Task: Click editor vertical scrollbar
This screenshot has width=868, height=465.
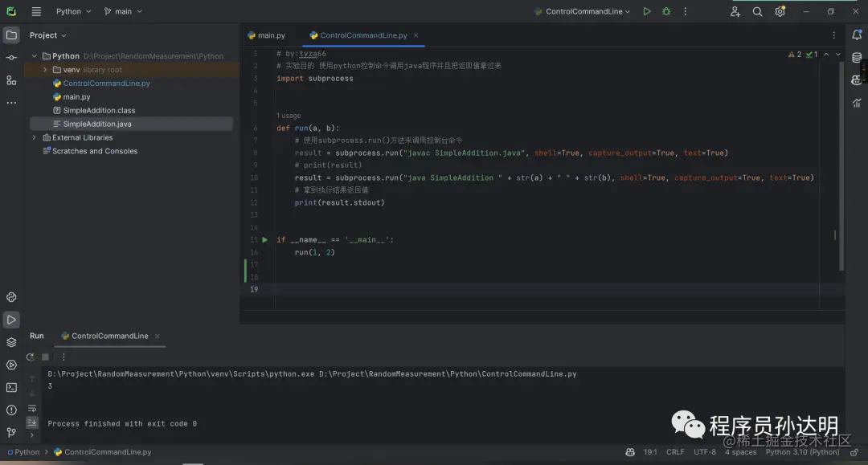Action: pos(841,166)
